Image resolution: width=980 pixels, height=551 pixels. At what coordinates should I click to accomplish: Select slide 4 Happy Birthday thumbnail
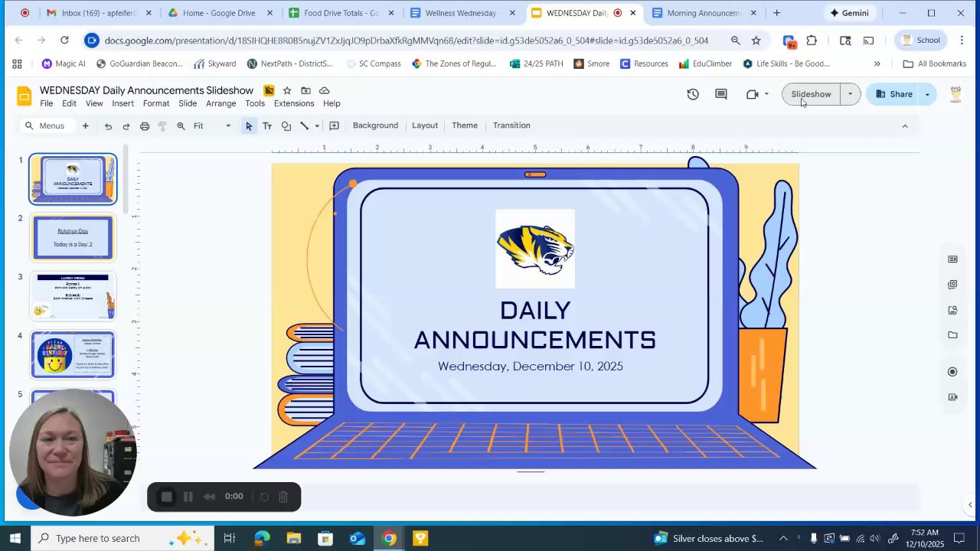73,354
